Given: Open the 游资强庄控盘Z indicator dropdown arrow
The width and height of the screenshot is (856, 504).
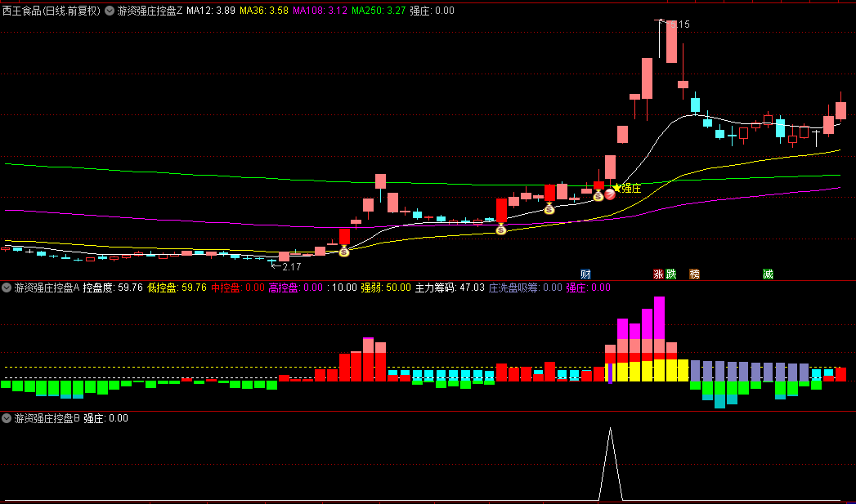Looking at the screenshot, I should click(110, 11).
